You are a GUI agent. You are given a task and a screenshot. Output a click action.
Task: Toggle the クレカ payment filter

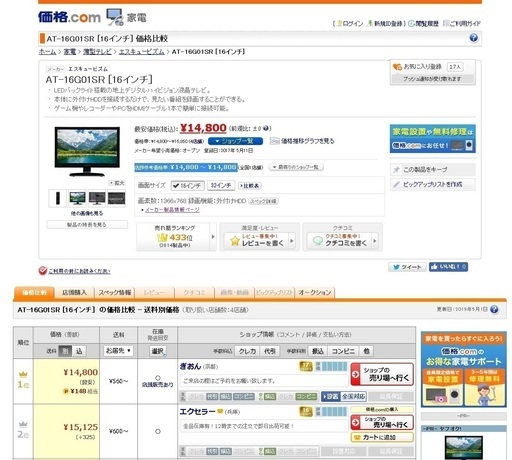click(247, 351)
